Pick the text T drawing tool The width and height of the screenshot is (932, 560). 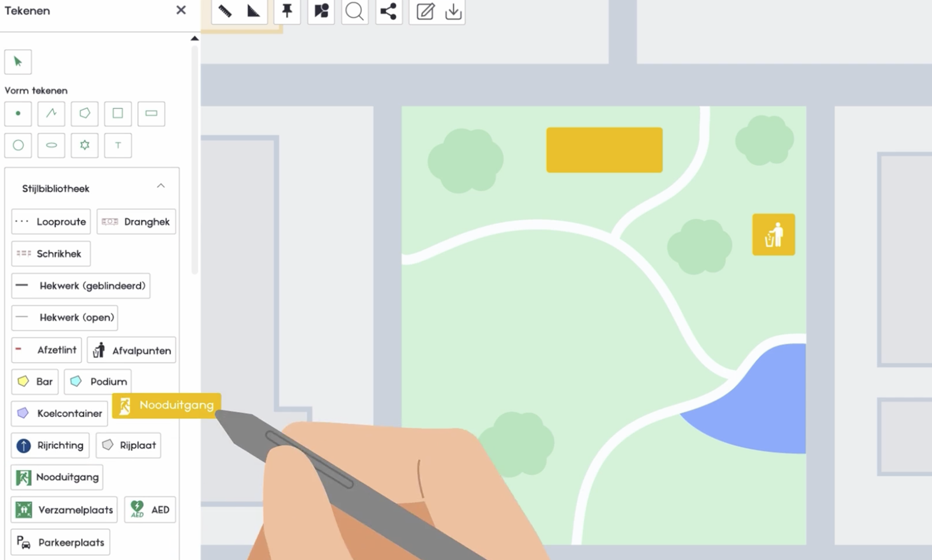(117, 145)
